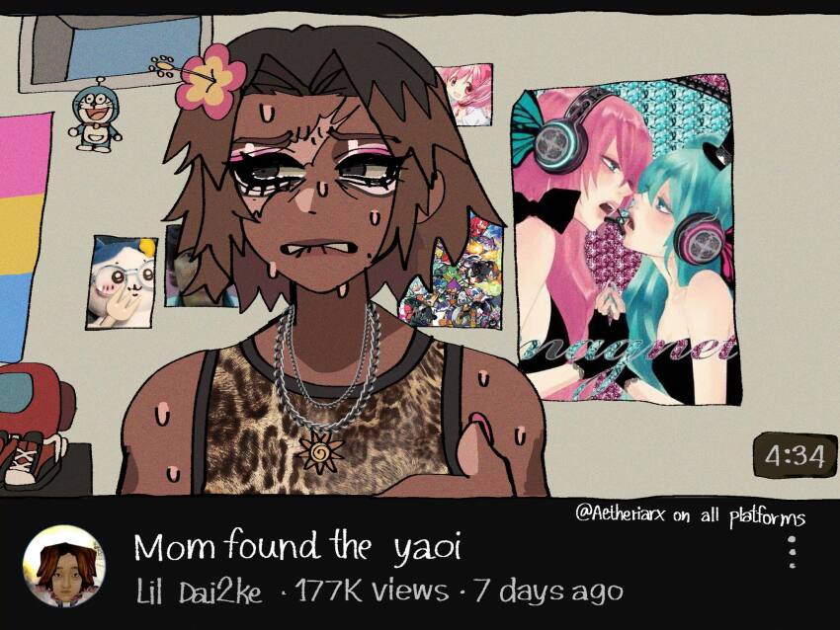Click the pink yellow blue striped flag
840x630 pixels.
pyautogui.click(x=25, y=238)
